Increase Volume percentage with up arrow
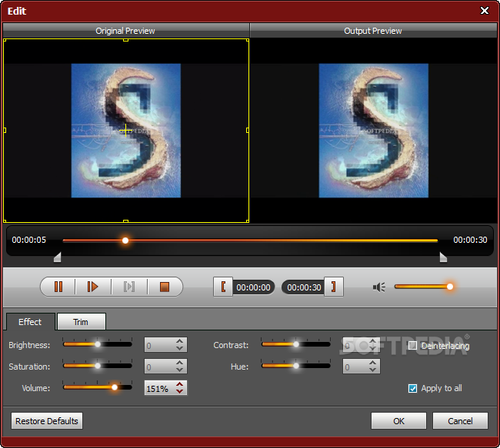 point(179,384)
